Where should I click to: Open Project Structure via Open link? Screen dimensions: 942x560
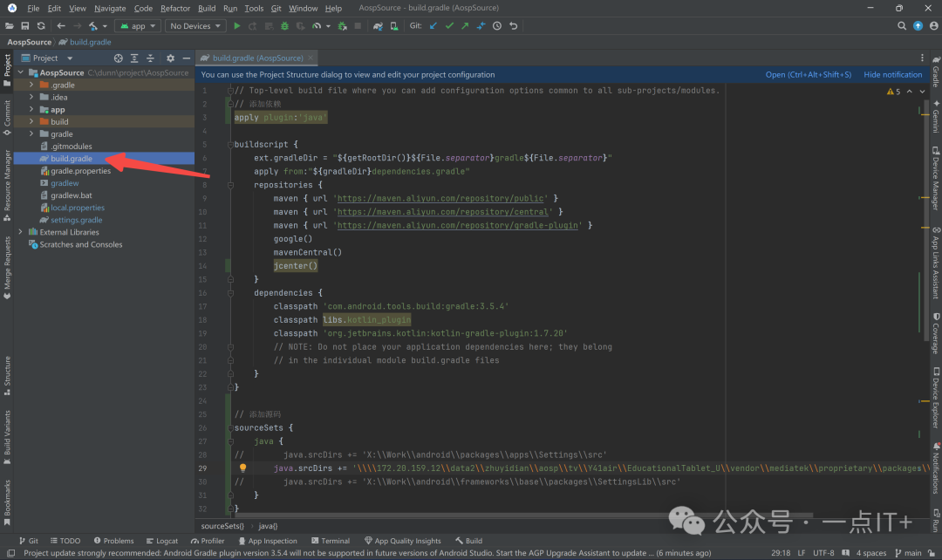(808, 74)
